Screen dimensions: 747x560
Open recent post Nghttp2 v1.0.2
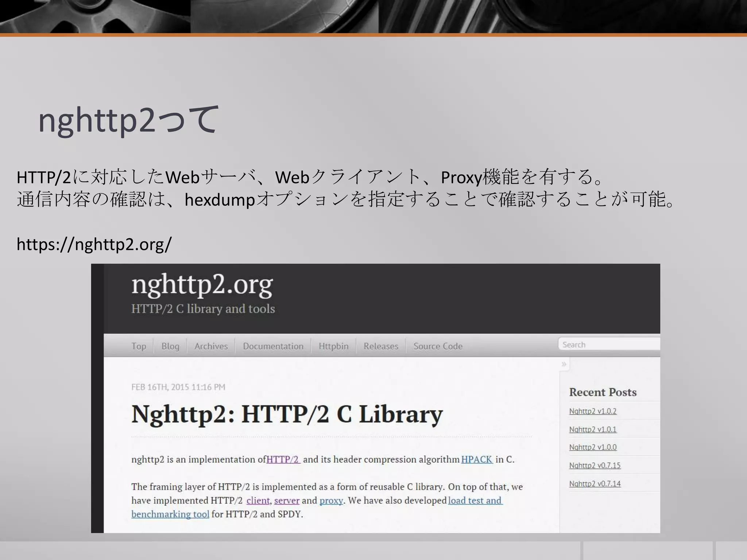point(593,411)
